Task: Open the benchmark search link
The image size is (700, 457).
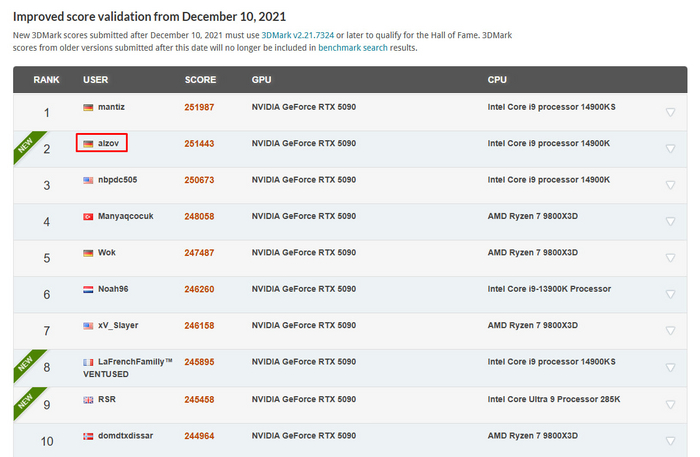Action: point(353,48)
